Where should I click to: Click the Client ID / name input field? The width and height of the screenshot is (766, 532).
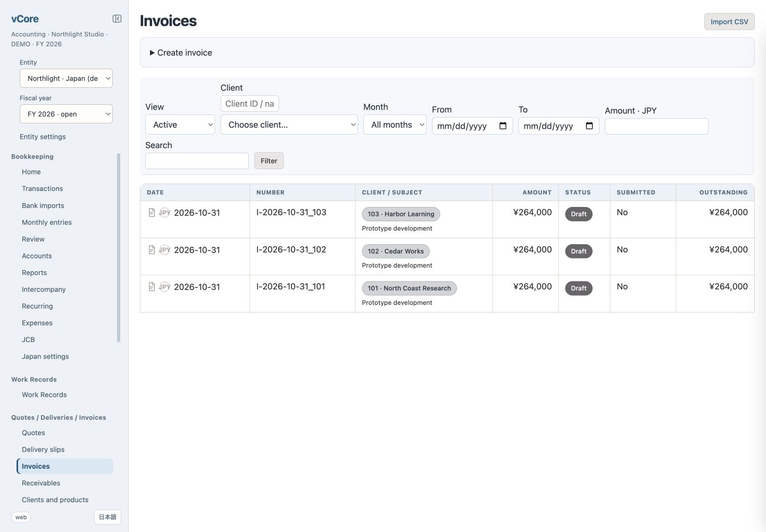249,104
